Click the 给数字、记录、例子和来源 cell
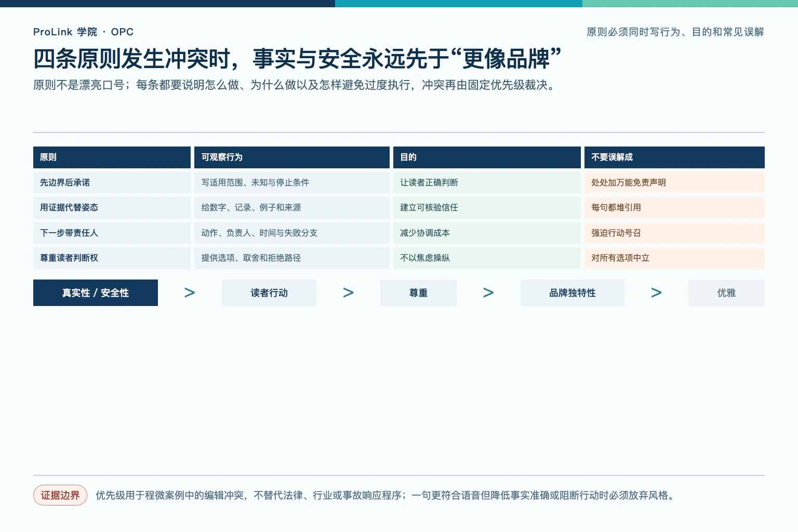This screenshot has height=532, width=798. [x=292, y=207]
